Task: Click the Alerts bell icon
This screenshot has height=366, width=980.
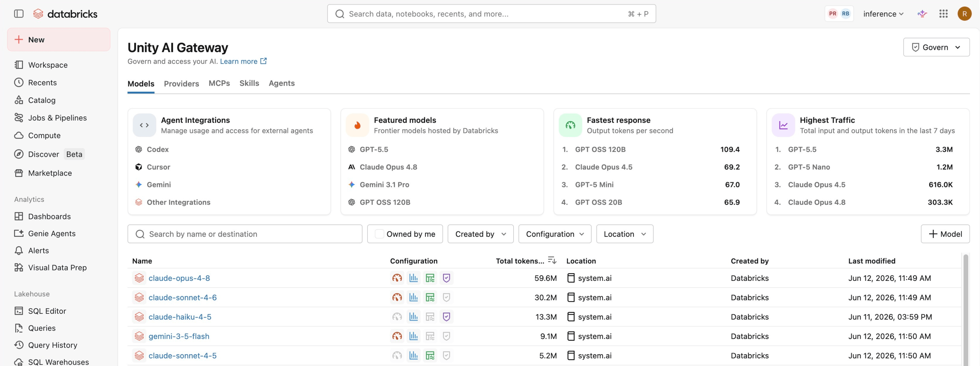Action: [19, 251]
